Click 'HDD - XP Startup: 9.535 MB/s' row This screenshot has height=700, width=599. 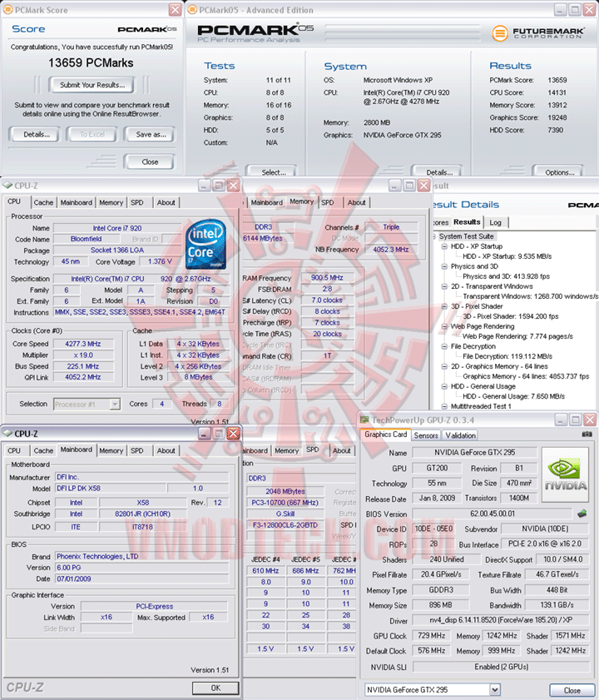pos(507,256)
